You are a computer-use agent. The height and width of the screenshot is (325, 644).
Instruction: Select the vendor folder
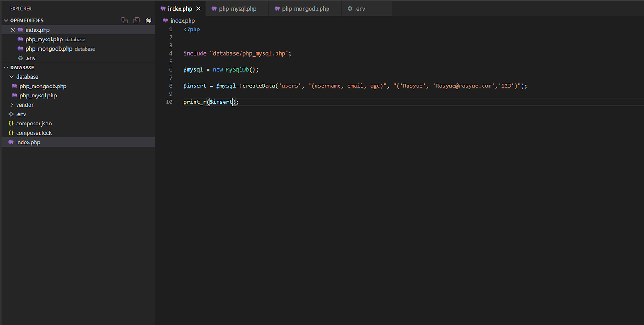pos(78,105)
